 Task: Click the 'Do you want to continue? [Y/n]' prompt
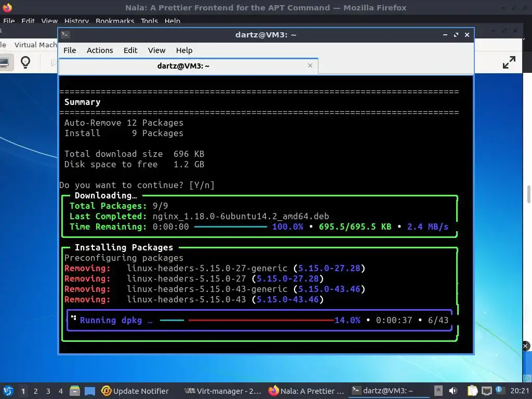pyautogui.click(x=137, y=185)
